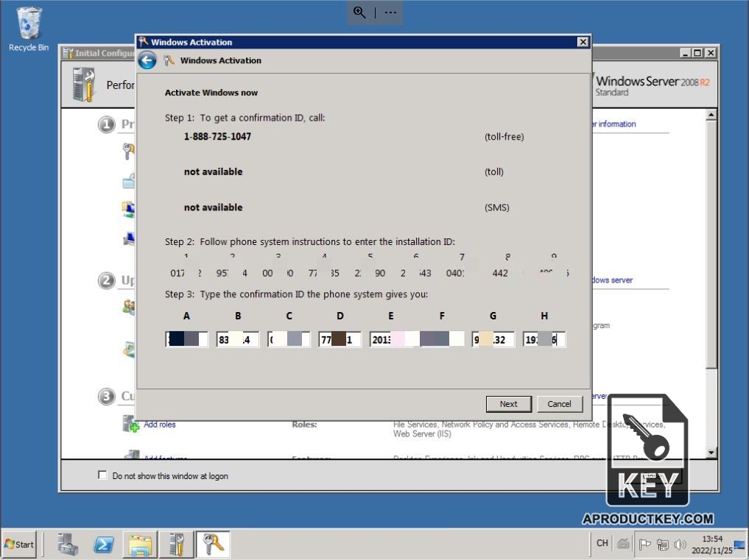Focus confirmation ID field B
The image size is (749, 560).
pos(238,339)
